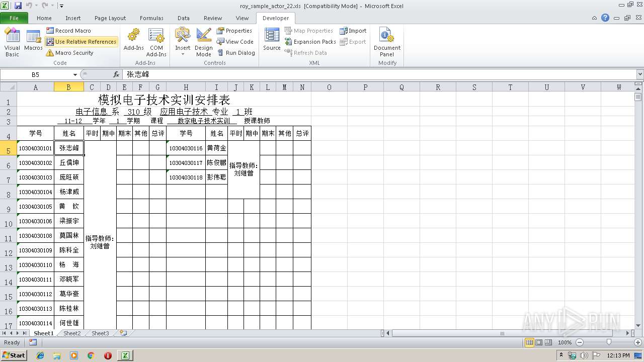Adjust the zoom slider handle
Viewport: 644px width, 362px height.
click(x=609, y=342)
